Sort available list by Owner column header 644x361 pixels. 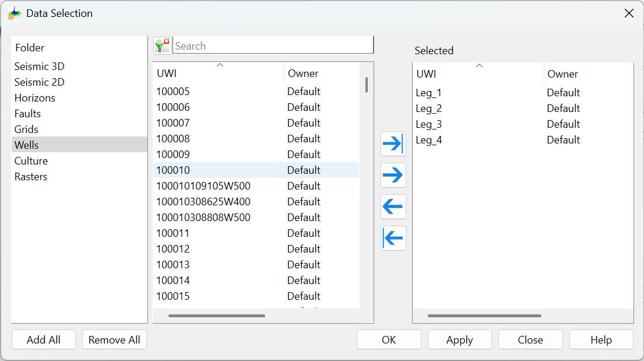303,73
